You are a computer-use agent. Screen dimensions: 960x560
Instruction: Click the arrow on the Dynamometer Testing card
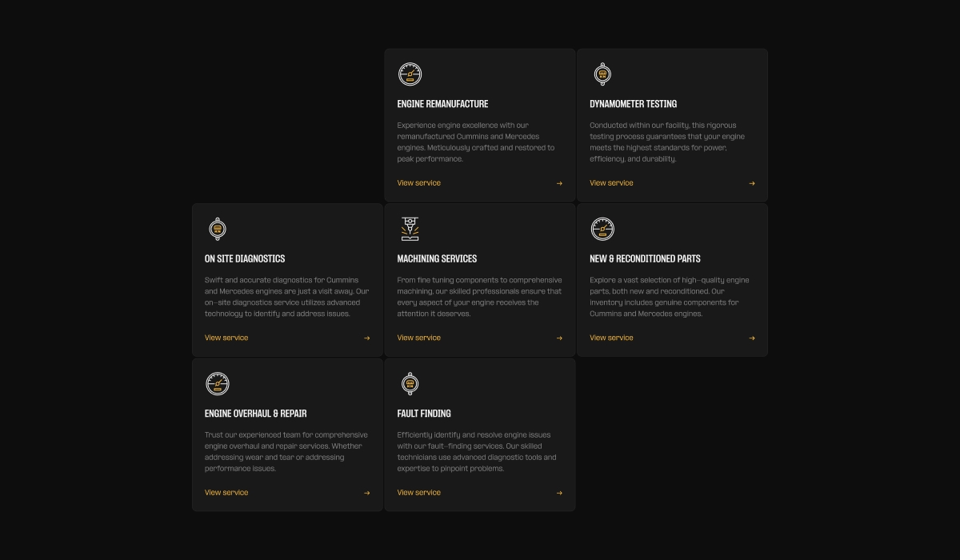(x=752, y=183)
